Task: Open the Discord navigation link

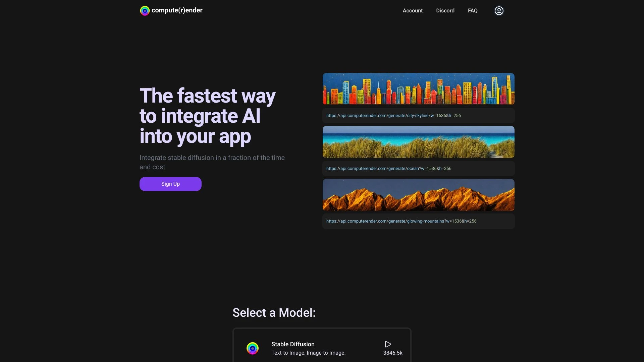Action: 445,10
